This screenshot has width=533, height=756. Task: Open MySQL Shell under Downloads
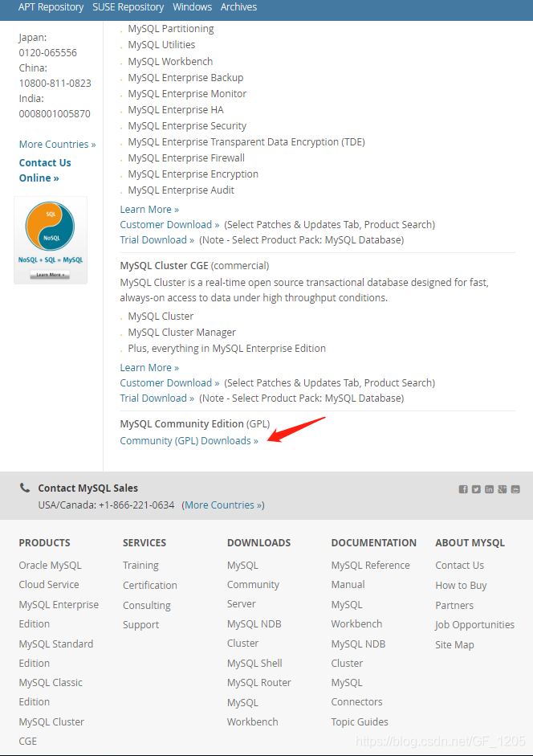(254, 664)
